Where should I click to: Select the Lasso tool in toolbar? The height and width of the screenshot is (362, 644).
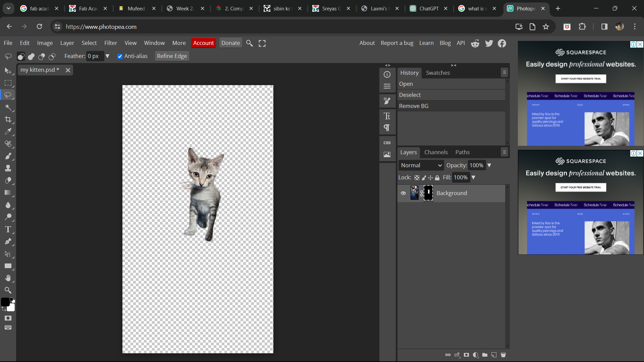point(8,95)
